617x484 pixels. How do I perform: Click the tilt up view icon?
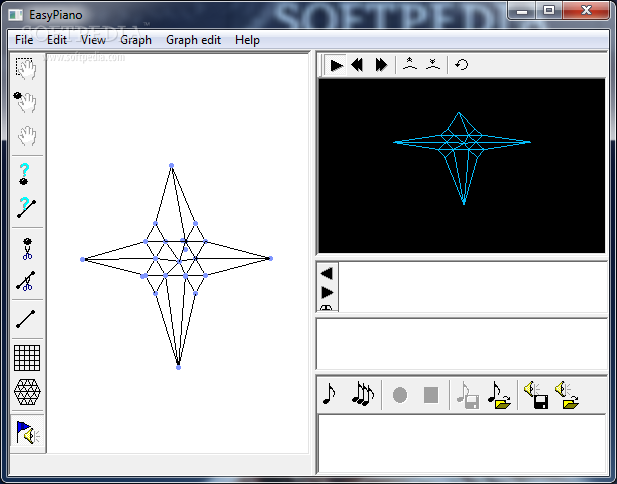coord(410,64)
